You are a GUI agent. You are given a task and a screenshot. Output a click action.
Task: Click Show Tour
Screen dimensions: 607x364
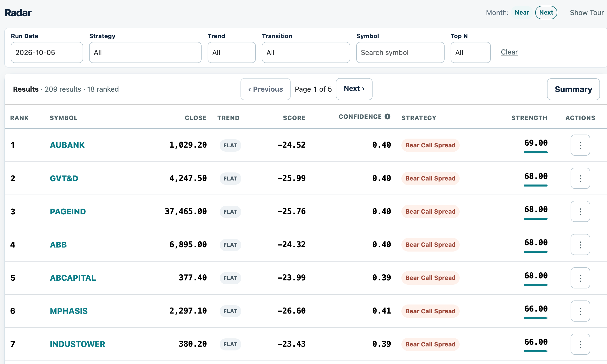[587, 13]
